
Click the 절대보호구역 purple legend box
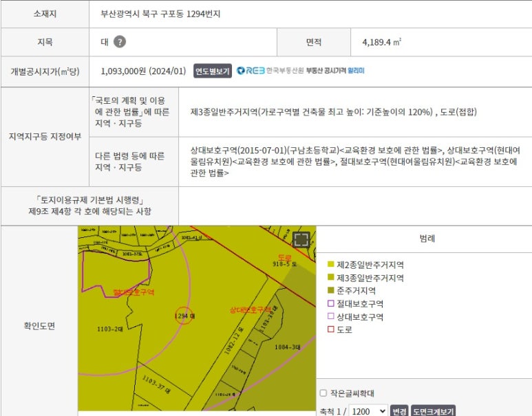[331, 303]
